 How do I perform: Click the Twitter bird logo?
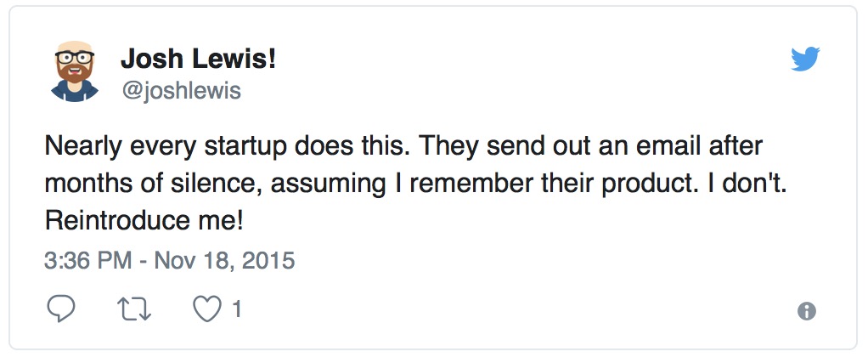(x=805, y=59)
